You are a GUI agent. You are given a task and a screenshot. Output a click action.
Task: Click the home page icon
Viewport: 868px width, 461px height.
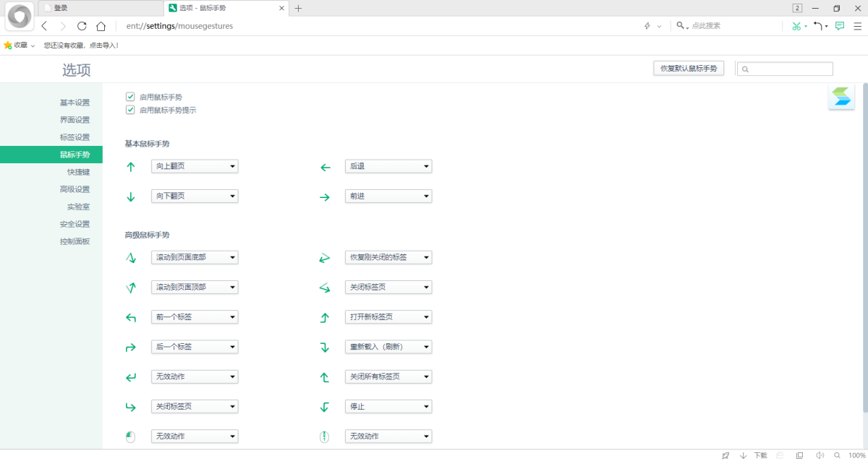pyautogui.click(x=101, y=26)
